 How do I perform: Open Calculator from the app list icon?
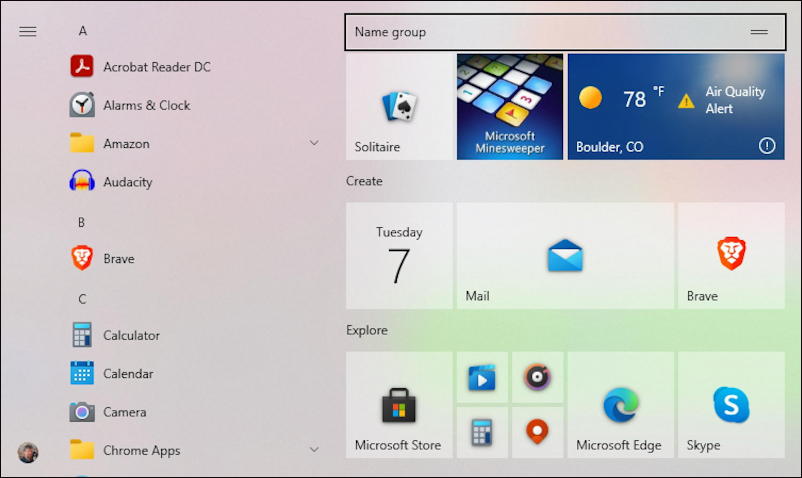[x=82, y=335]
